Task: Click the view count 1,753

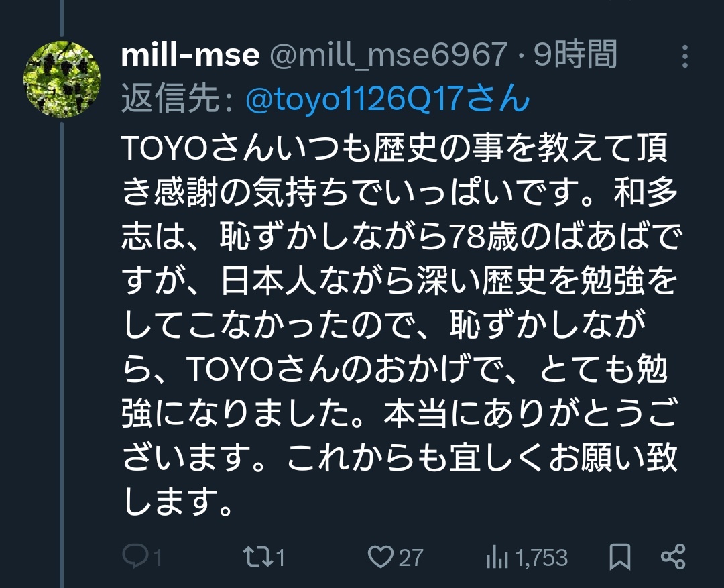Action: click(541, 558)
